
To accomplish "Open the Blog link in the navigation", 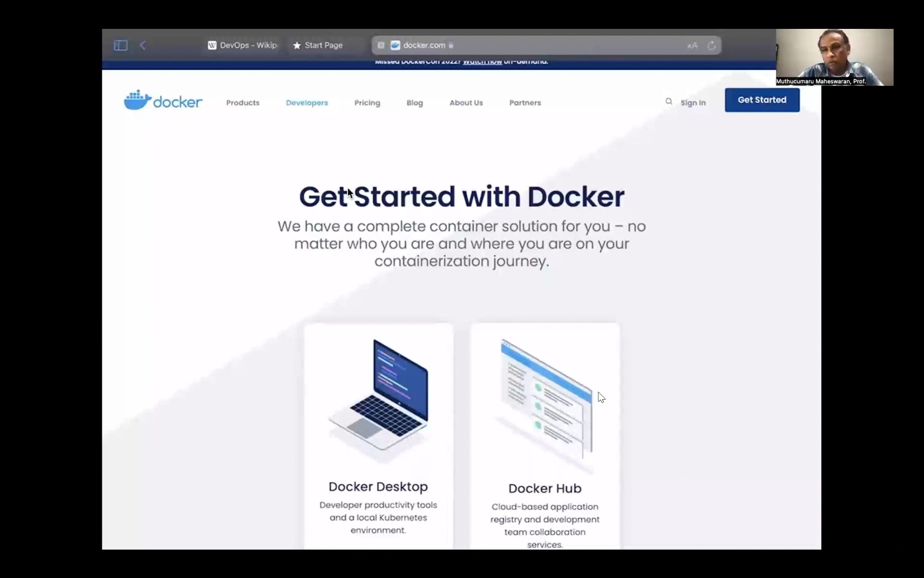I will pos(415,103).
